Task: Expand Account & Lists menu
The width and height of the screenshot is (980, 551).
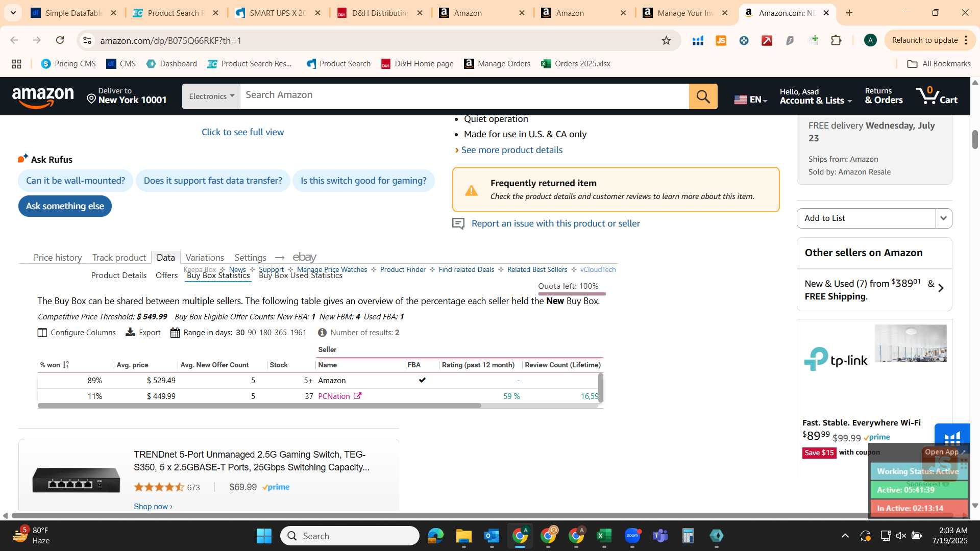Action: tap(816, 96)
